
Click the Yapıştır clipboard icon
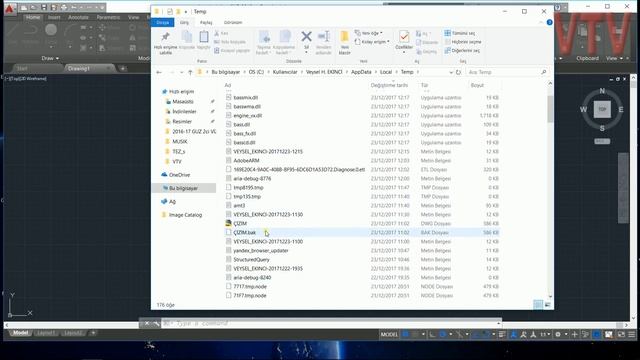pos(204,37)
